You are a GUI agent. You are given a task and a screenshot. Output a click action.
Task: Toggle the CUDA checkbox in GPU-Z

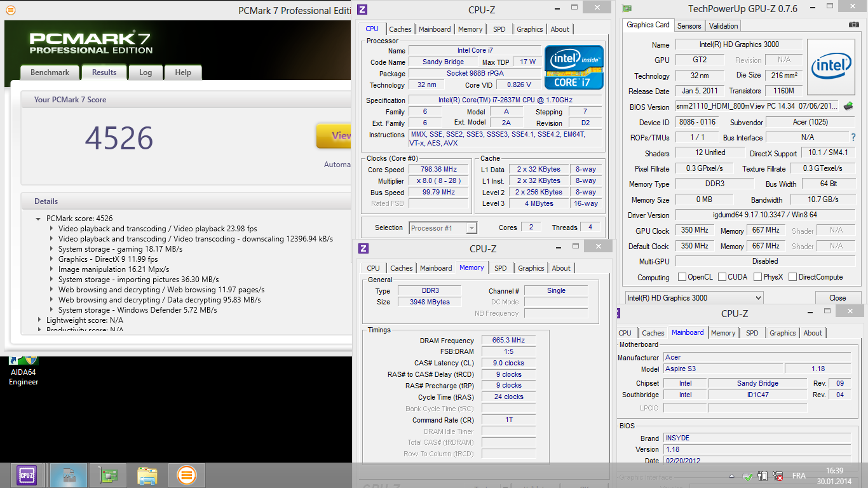[721, 277]
